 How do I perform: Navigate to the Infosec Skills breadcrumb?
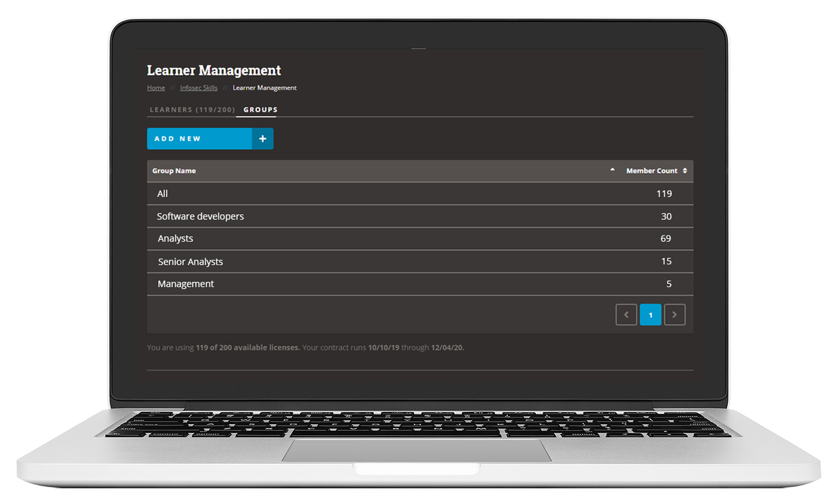tap(198, 88)
